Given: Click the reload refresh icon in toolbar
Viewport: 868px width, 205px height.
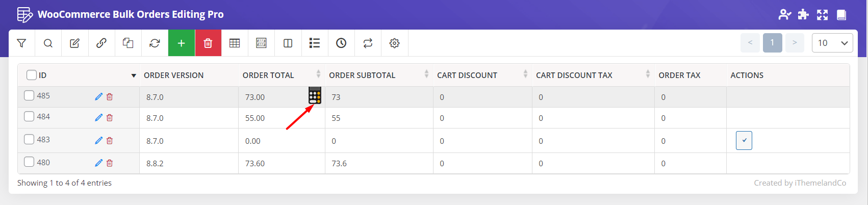Looking at the screenshot, I should (155, 43).
